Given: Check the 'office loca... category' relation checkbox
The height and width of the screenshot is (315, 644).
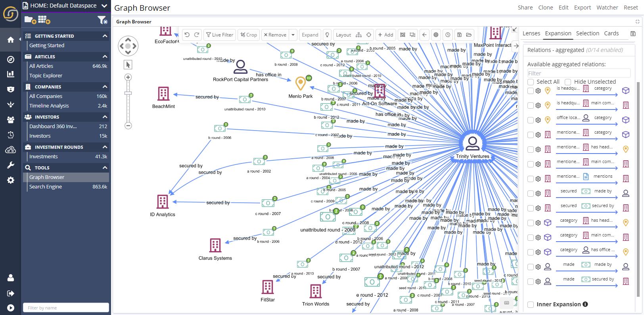Looking at the screenshot, I should (x=531, y=120).
